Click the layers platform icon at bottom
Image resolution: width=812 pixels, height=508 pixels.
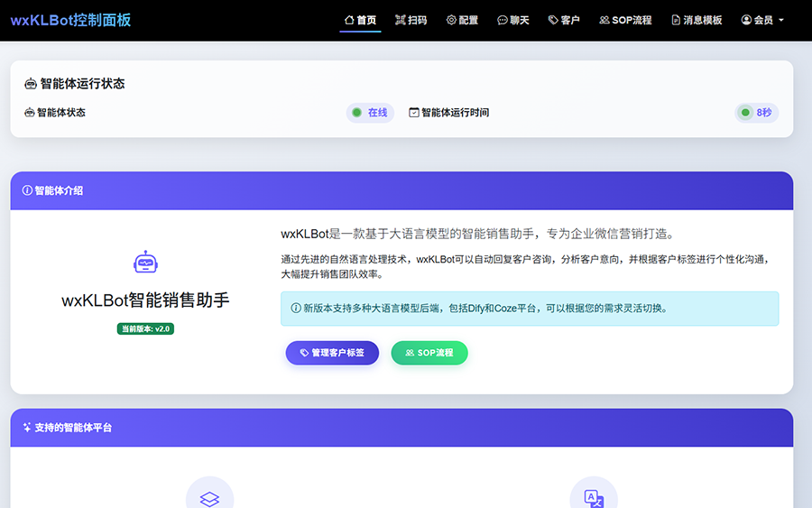pyautogui.click(x=209, y=499)
